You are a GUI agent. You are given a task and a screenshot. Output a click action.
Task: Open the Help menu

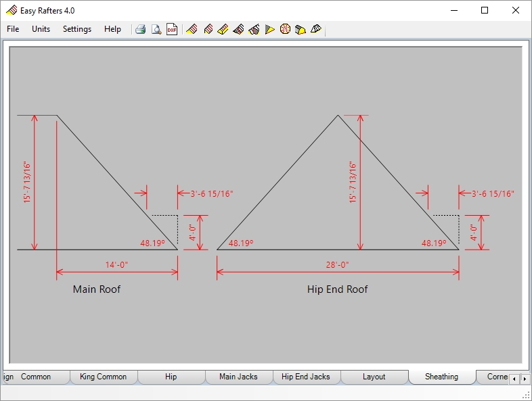pos(112,29)
